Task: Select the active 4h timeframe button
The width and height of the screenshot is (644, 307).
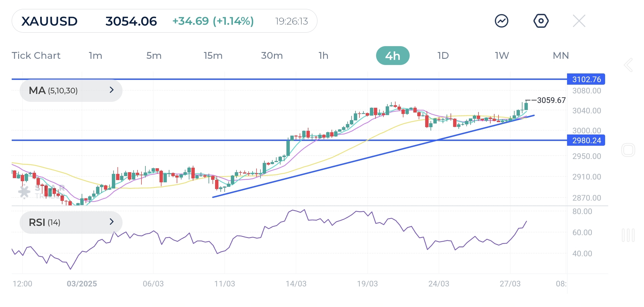Action: (x=392, y=56)
